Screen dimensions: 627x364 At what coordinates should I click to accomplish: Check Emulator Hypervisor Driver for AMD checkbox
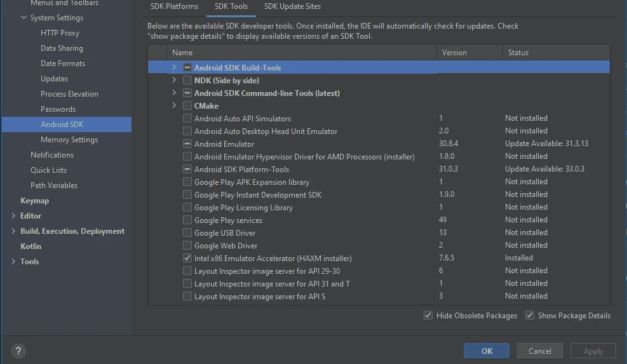(187, 156)
